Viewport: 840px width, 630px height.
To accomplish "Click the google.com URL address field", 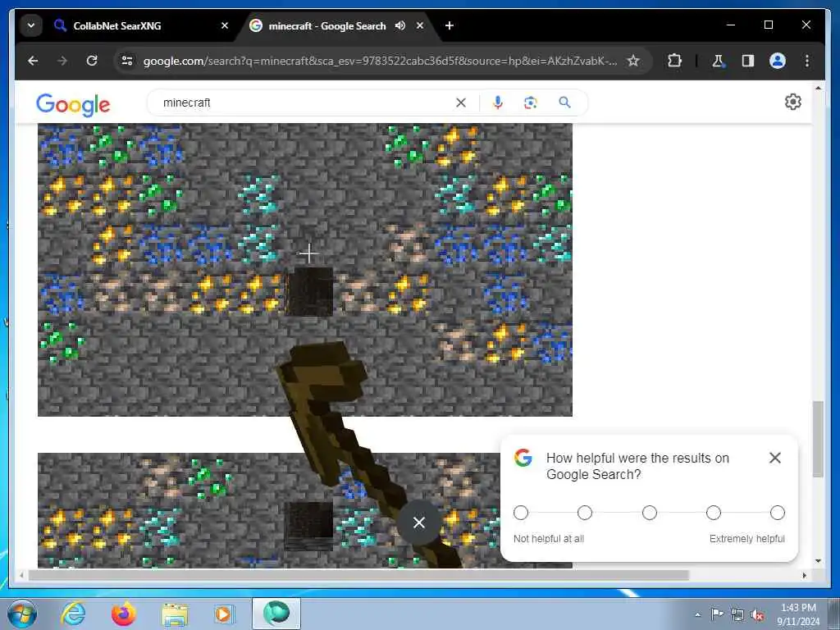I will tap(379, 61).
